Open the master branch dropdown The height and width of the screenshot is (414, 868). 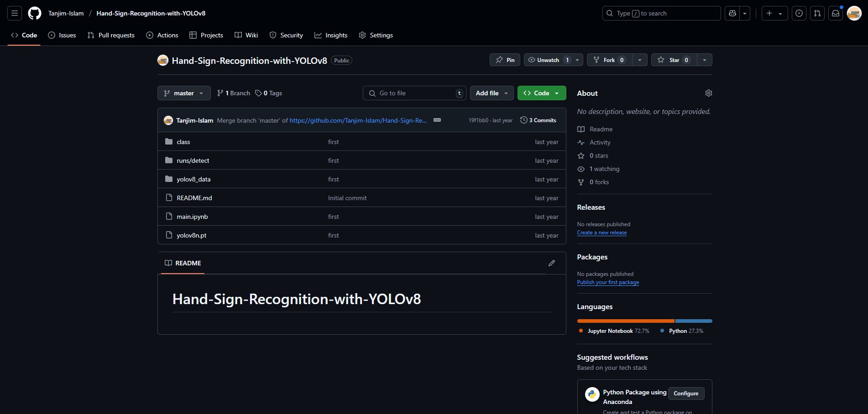184,93
